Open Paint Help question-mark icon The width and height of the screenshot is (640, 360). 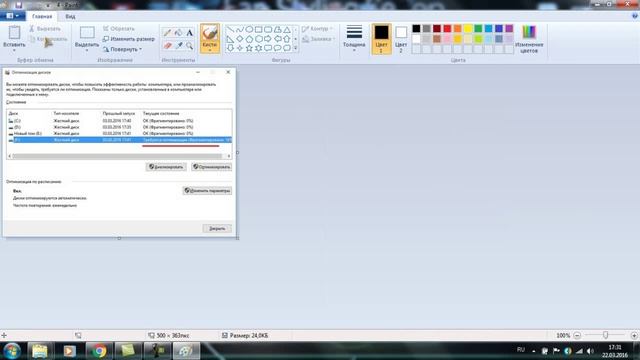[x=635, y=16]
